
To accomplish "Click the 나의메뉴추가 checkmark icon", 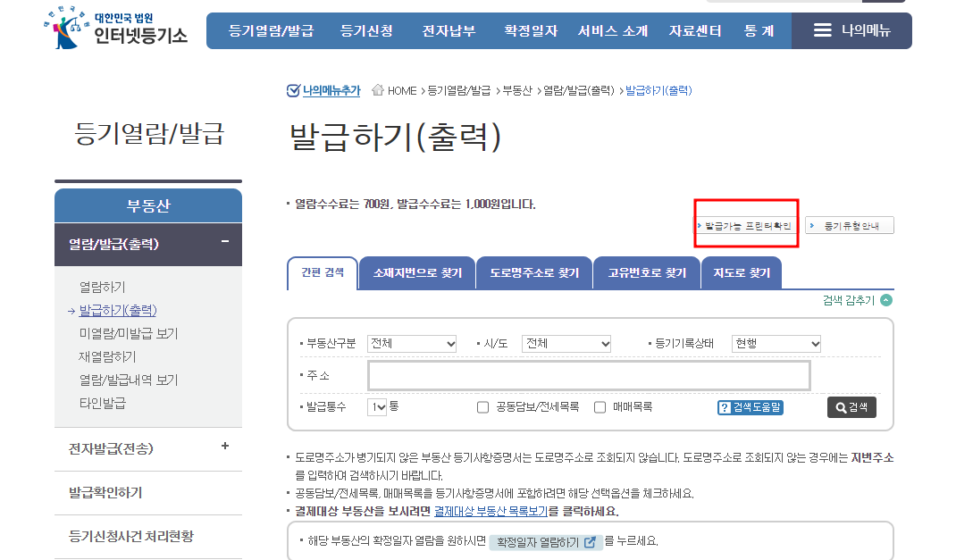I will [x=293, y=90].
